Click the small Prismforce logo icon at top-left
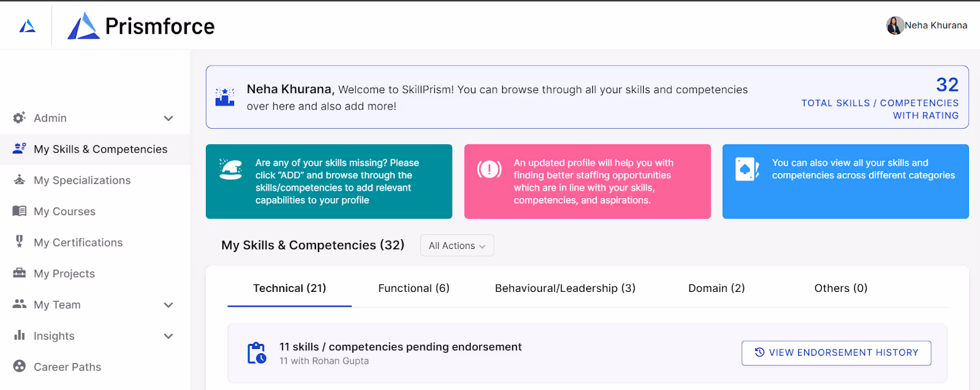980x390 pixels. point(28,26)
